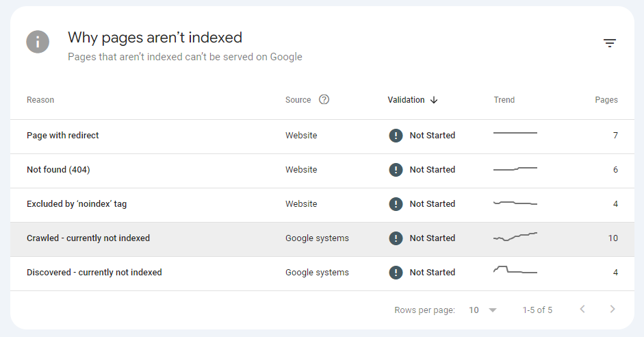Image resolution: width=644 pixels, height=337 pixels.
Task: Click the pages count 7
Action: click(615, 135)
